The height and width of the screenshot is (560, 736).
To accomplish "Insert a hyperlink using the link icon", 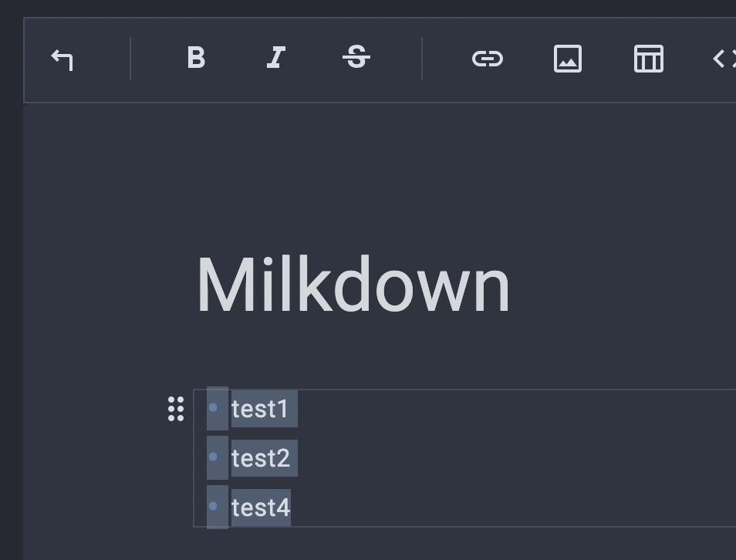I will pos(488,58).
